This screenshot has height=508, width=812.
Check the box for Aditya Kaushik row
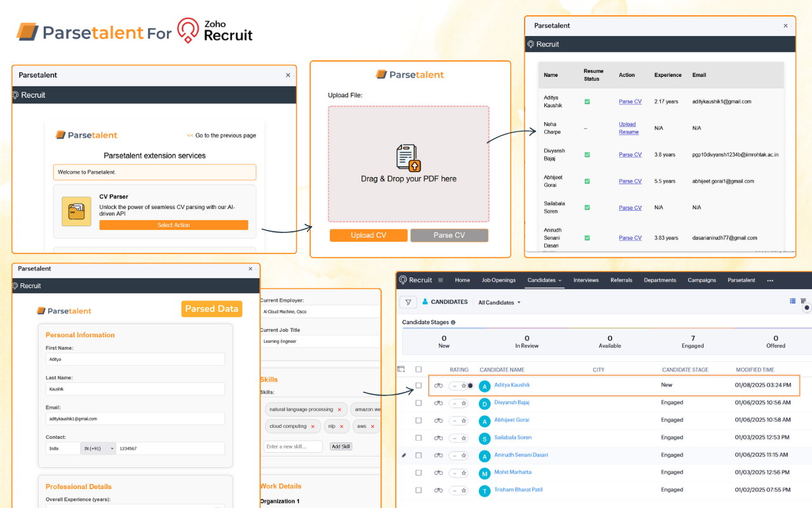pos(418,385)
